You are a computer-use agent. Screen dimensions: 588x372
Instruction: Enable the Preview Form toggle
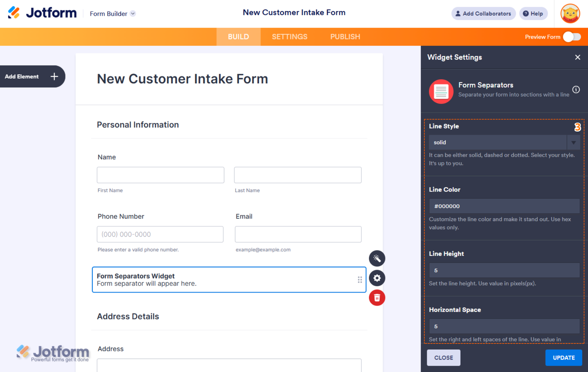(x=571, y=37)
